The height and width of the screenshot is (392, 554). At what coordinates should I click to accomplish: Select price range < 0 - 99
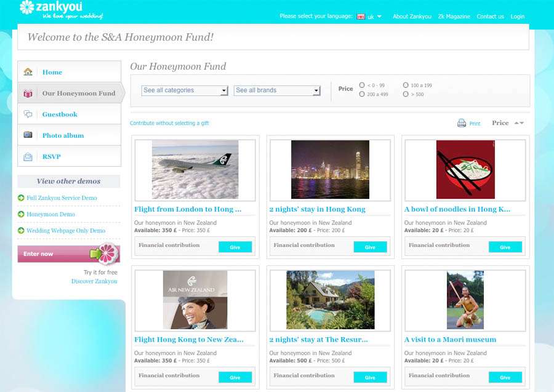click(362, 85)
